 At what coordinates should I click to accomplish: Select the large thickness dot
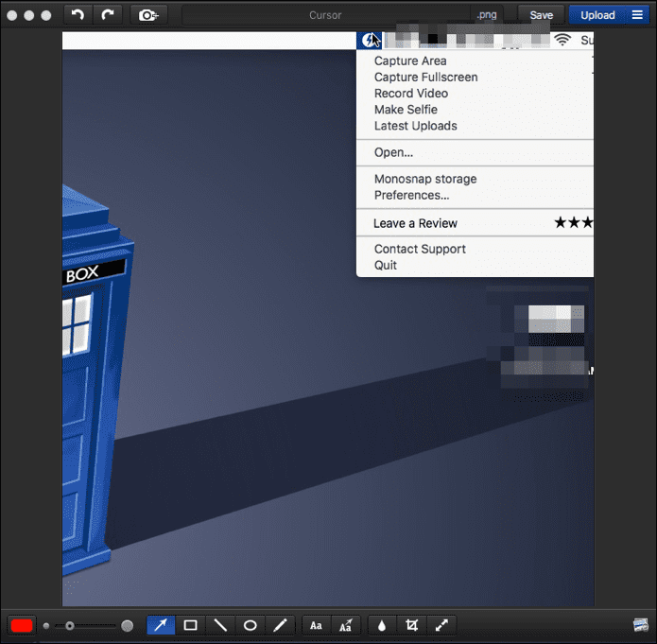pos(127,626)
